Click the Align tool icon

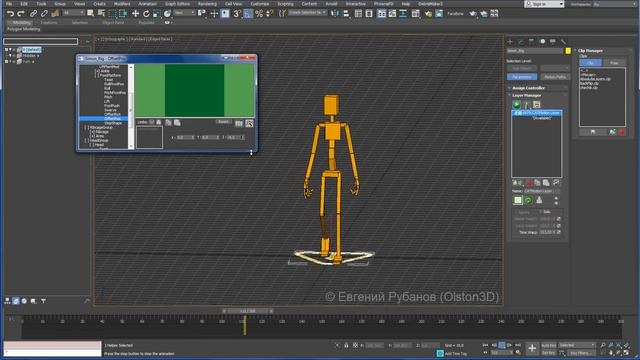click(346, 14)
